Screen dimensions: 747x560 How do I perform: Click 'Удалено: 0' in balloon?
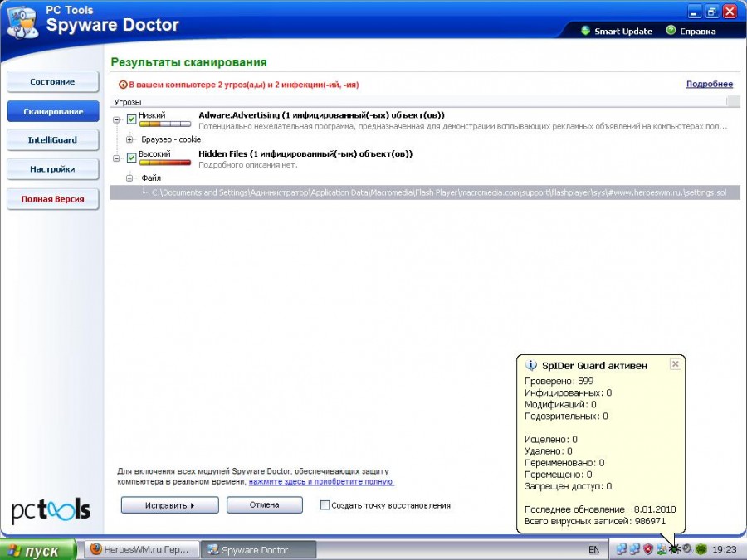click(549, 451)
